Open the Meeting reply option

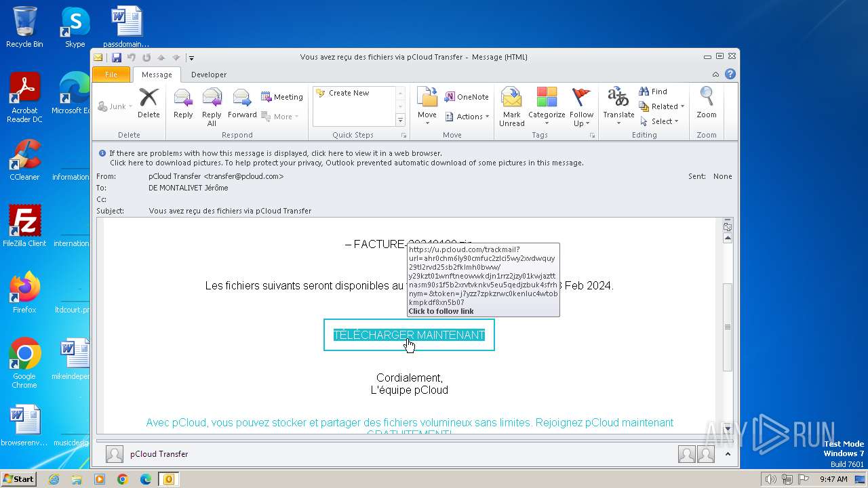[x=282, y=97]
